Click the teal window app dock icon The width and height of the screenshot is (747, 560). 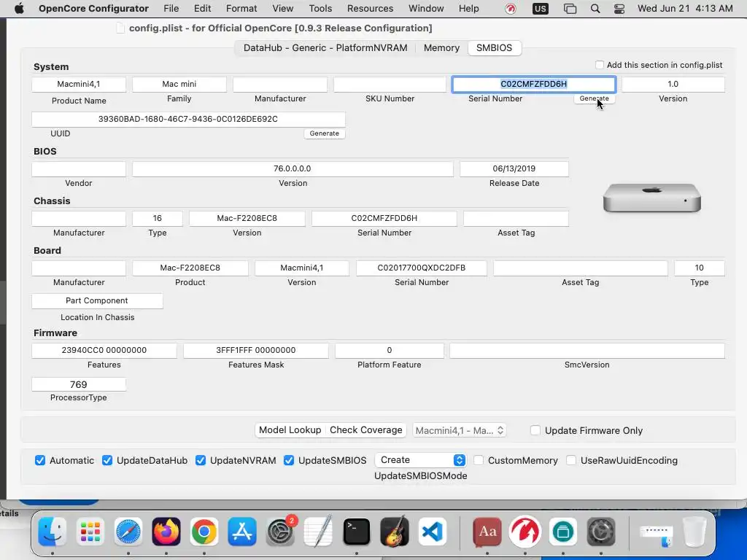[x=563, y=532]
